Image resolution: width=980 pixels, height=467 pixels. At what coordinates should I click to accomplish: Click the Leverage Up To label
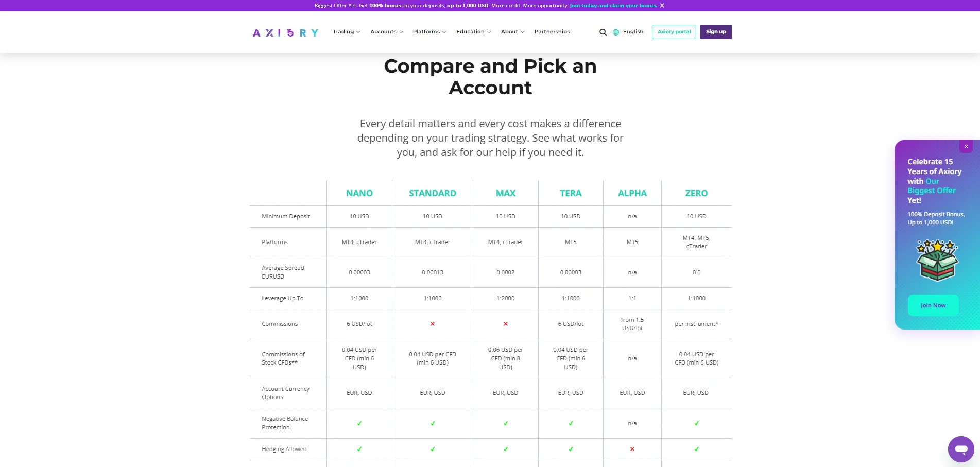tap(283, 298)
